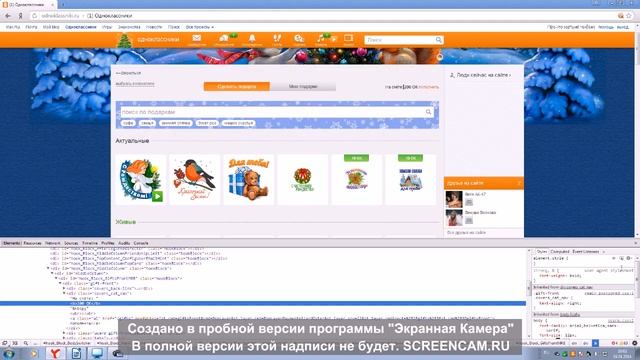Click first friend avatar in friends list
Image resolution: width=640 pixels, height=360 pixels.
pyautogui.click(x=454, y=199)
